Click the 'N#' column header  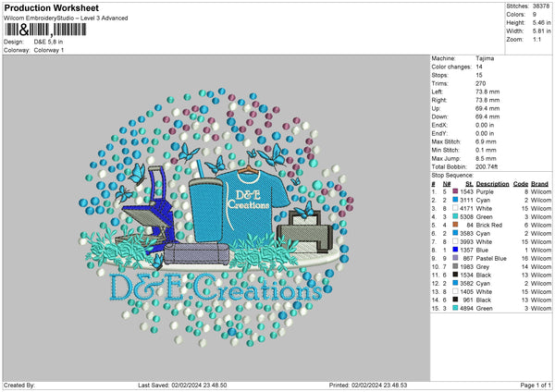click(447, 184)
